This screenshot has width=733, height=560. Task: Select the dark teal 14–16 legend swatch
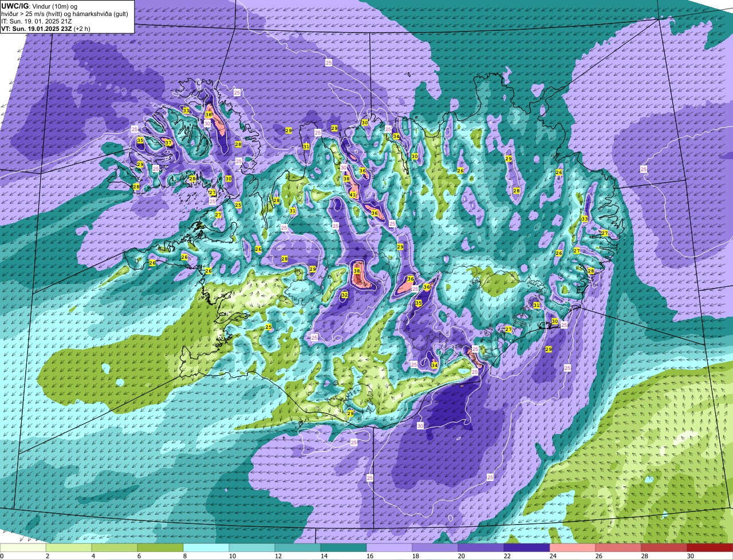(344, 548)
